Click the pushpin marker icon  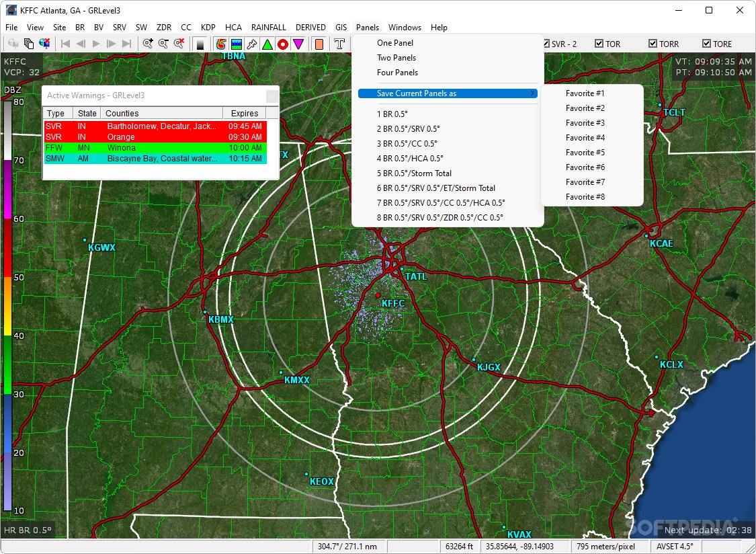(252, 44)
